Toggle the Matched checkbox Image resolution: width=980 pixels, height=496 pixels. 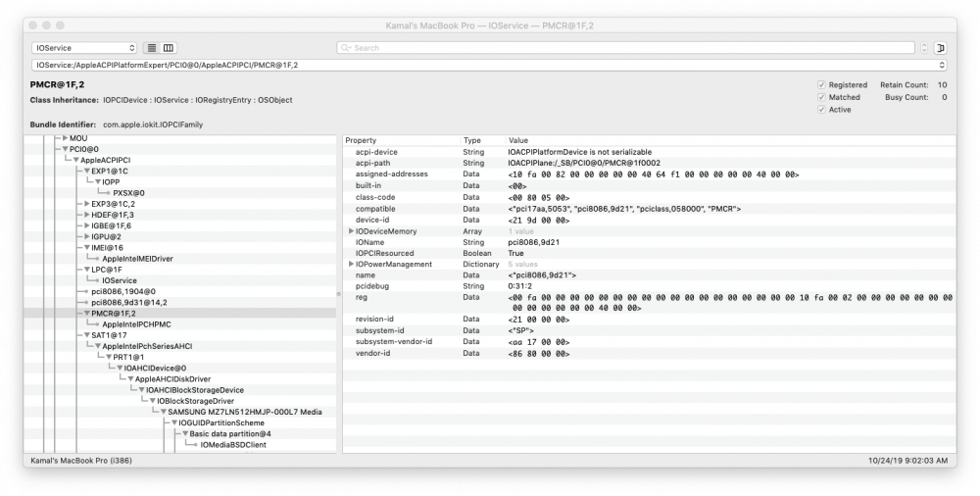821,97
